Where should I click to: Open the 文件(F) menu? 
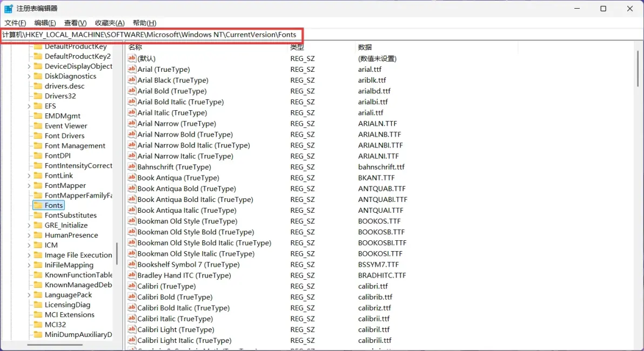pos(15,23)
